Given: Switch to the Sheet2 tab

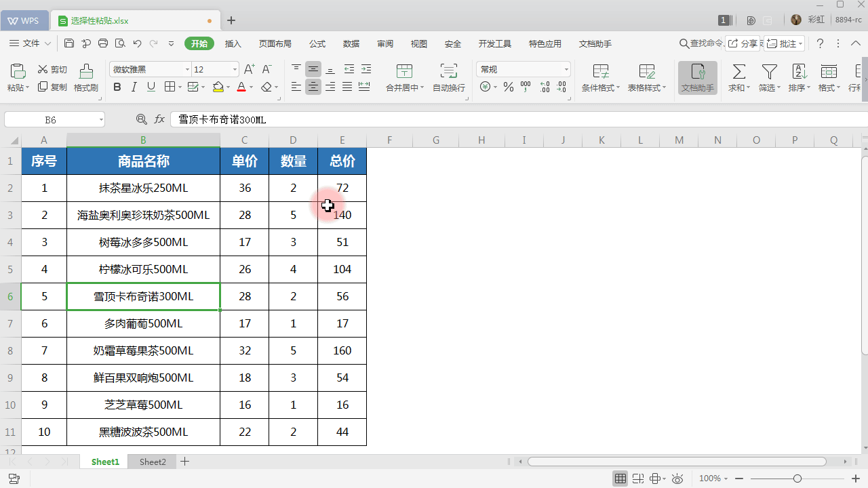Looking at the screenshot, I should [152, 462].
